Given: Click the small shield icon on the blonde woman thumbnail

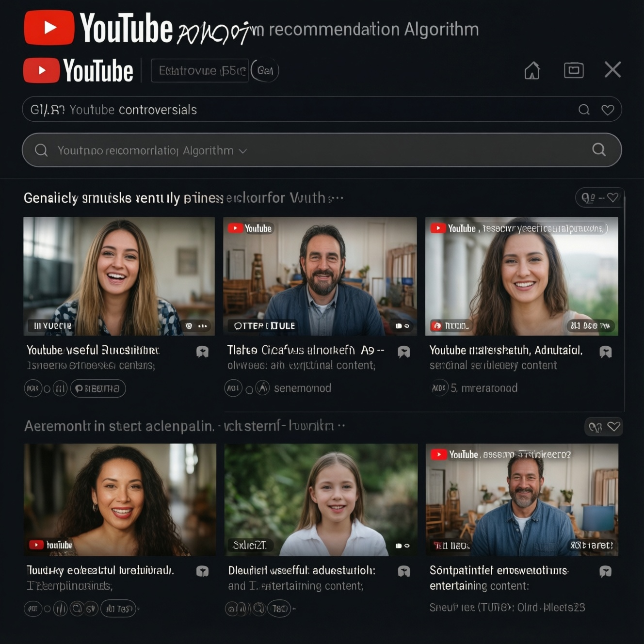Looking at the screenshot, I should [189, 326].
